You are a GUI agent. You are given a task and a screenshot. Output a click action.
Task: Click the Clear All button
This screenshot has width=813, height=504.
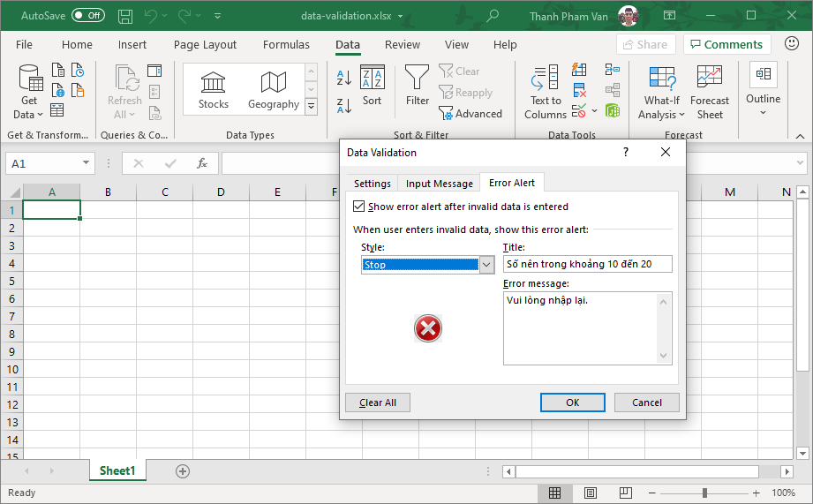pyautogui.click(x=378, y=402)
